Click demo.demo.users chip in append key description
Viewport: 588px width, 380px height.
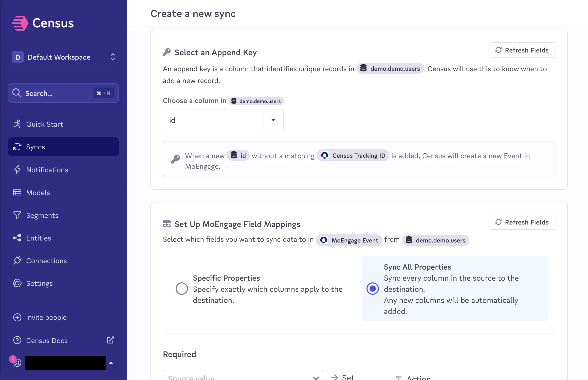click(x=390, y=69)
